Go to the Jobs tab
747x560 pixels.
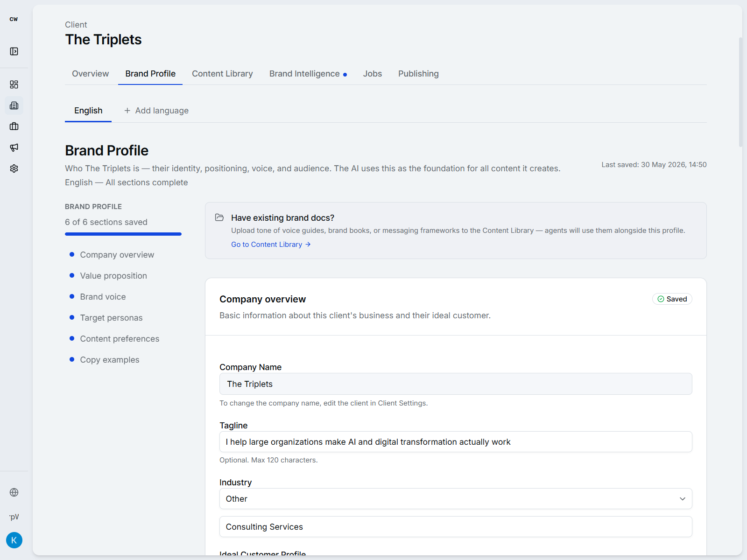373,74
